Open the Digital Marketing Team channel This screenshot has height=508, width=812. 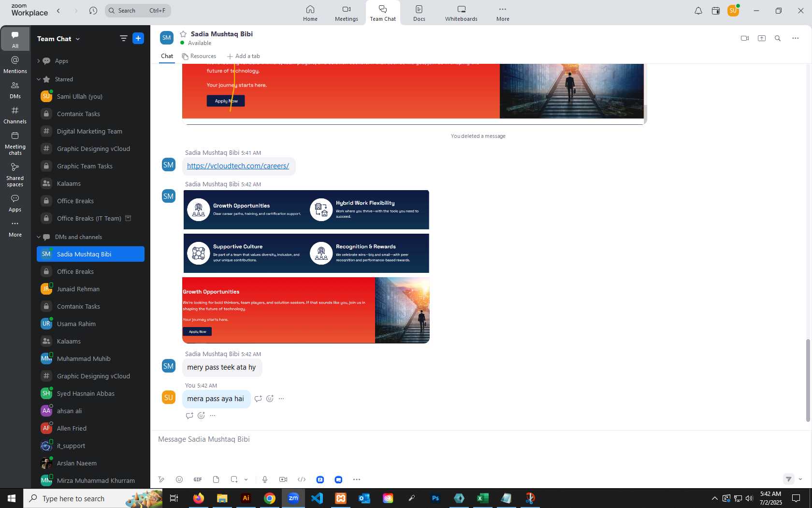(91, 131)
